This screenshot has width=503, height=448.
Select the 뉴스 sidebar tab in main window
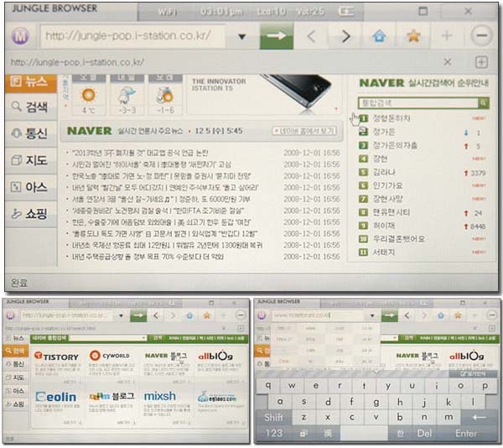(31, 83)
